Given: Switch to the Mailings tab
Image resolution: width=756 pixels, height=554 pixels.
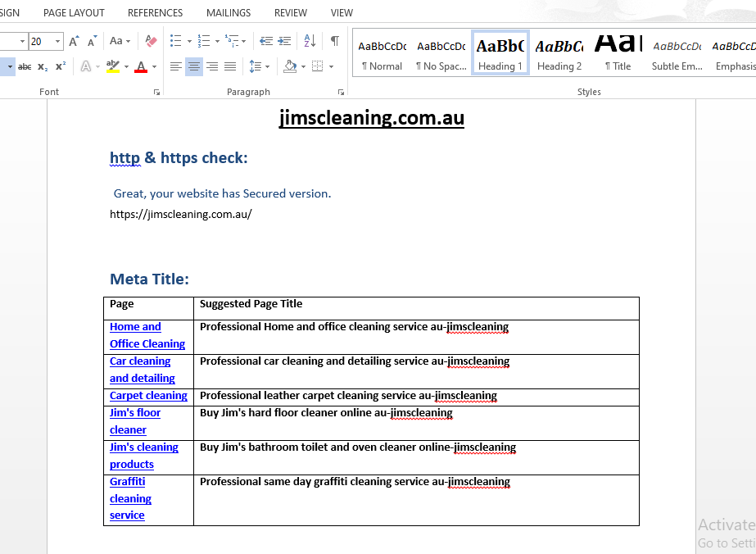Looking at the screenshot, I should coord(229,13).
